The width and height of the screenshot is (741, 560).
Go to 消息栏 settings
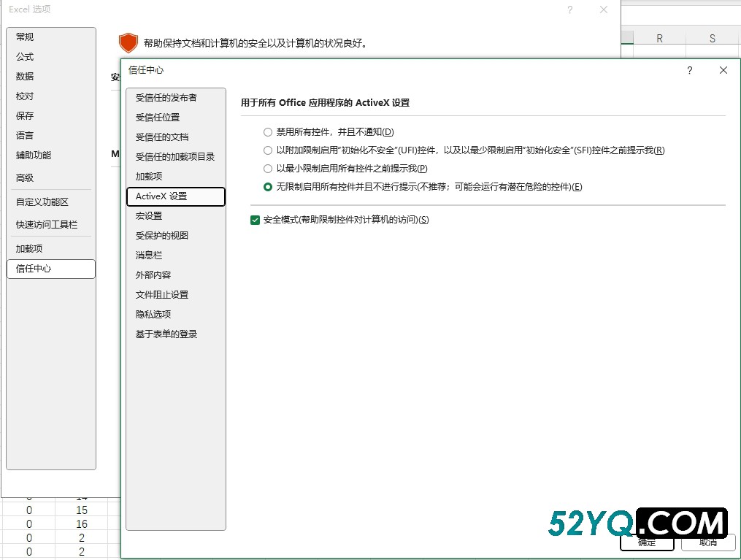[x=175, y=256]
